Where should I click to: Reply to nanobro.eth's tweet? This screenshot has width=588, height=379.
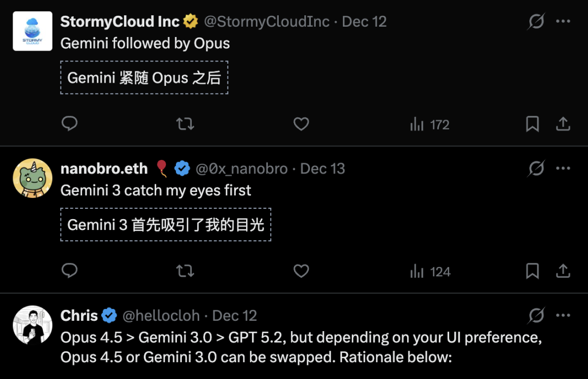click(70, 271)
